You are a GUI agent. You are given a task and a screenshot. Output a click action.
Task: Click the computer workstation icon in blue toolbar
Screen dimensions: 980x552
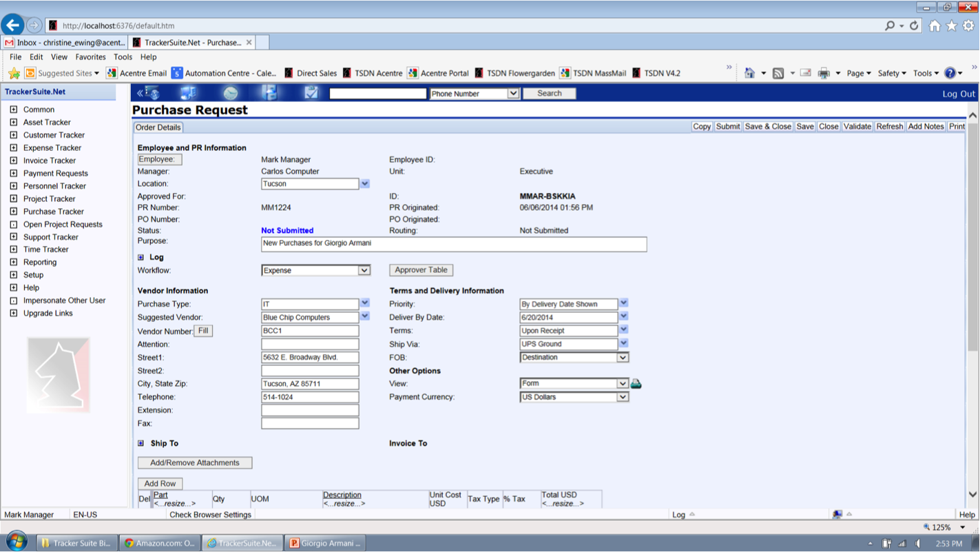[x=188, y=93]
